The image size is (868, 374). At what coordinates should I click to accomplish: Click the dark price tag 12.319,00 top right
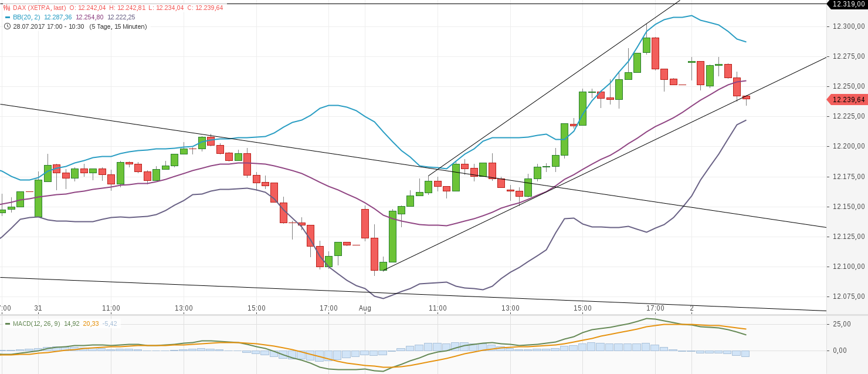[847, 5]
